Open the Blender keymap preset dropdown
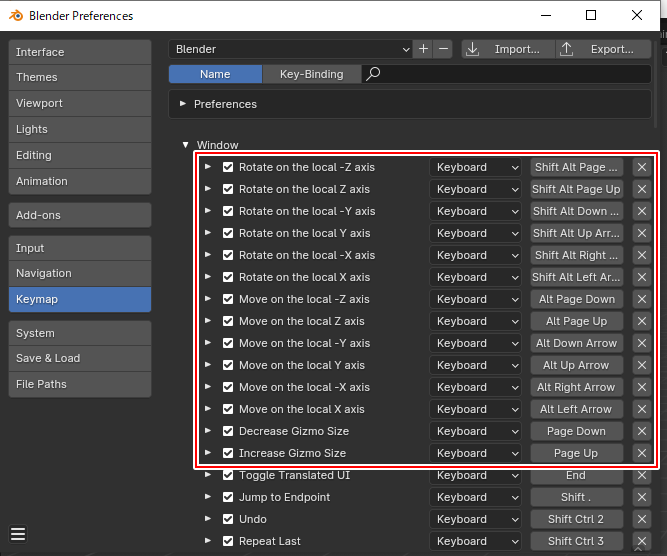The image size is (667, 556). [291, 49]
